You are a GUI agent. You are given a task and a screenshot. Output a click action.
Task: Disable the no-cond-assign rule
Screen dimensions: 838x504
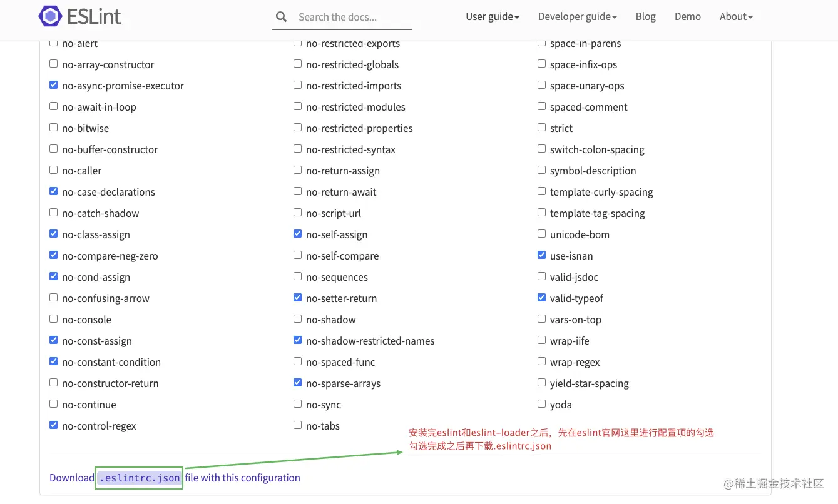53,276
